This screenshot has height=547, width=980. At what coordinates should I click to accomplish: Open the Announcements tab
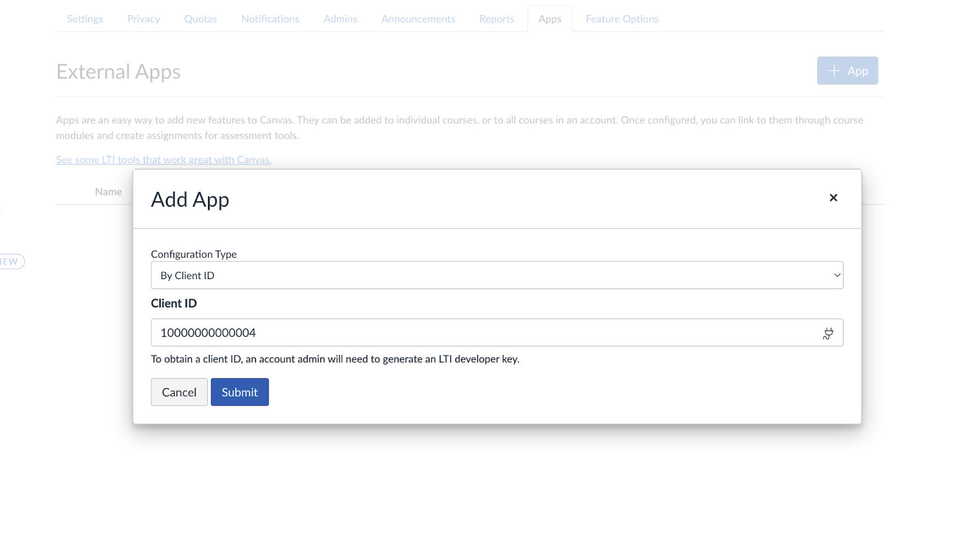coord(418,19)
